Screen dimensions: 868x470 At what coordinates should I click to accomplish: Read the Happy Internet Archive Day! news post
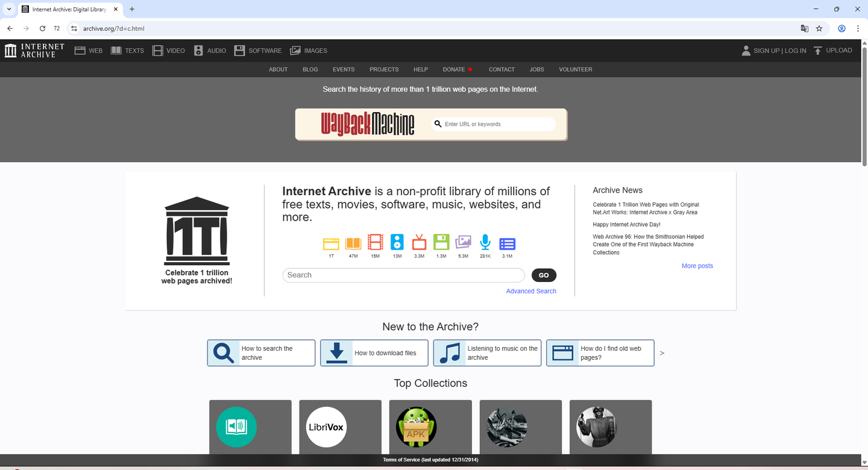pyautogui.click(x=626, y=225)
